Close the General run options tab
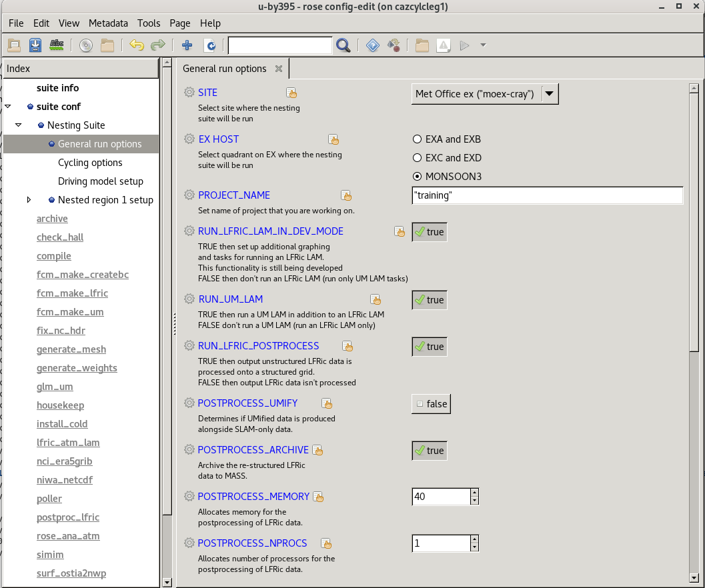This screenshot has width=705, height=588. [279, 69]
